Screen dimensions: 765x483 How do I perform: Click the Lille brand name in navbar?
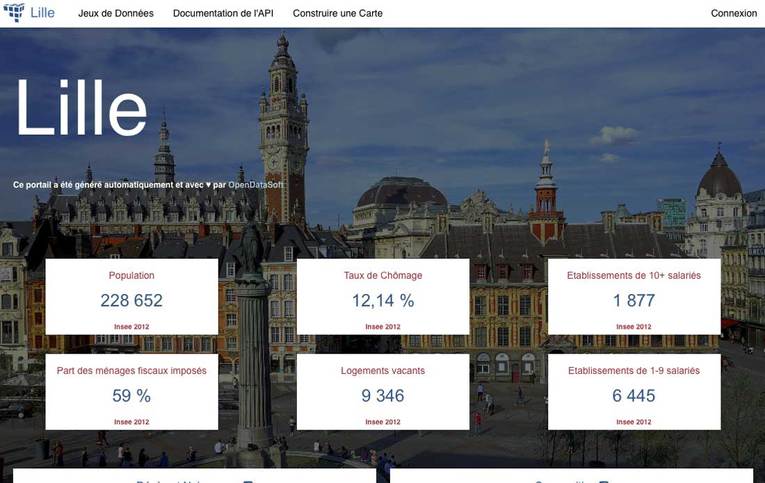coord(43,13)
